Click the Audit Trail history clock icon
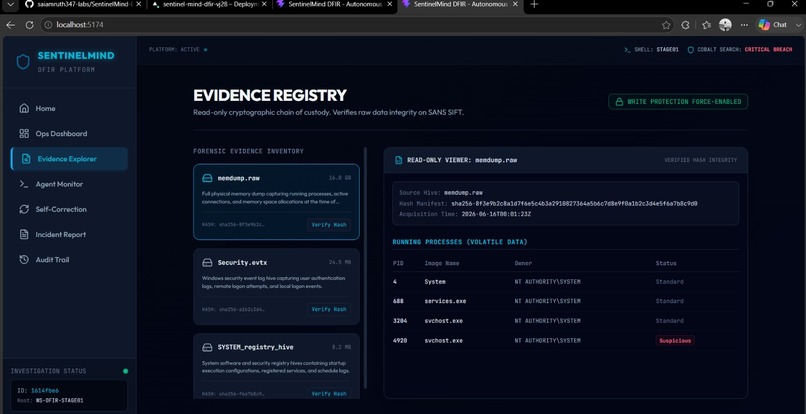 pos(24,259)
